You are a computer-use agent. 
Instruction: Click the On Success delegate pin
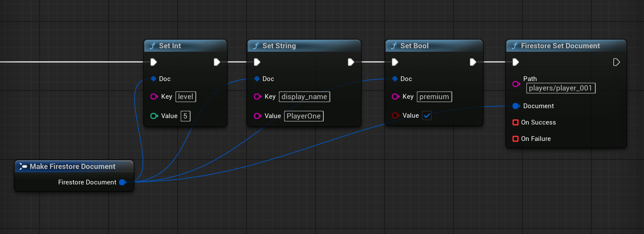(x=515, y=122)
